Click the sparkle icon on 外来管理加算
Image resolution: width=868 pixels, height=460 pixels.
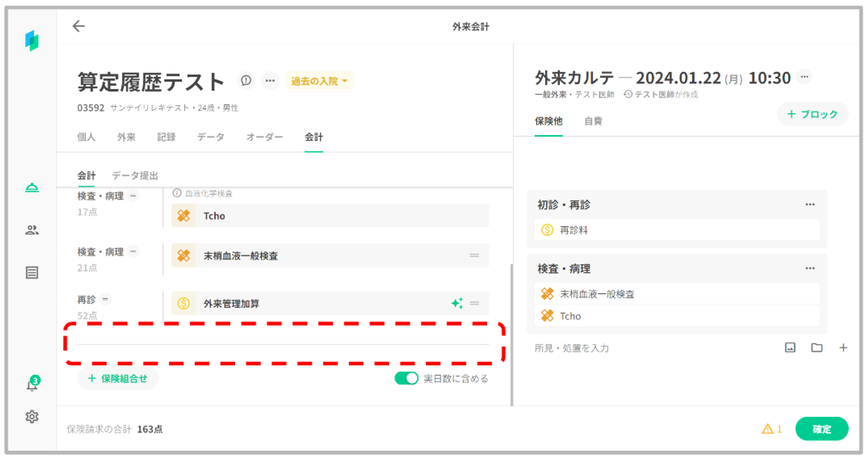[457, 303]
